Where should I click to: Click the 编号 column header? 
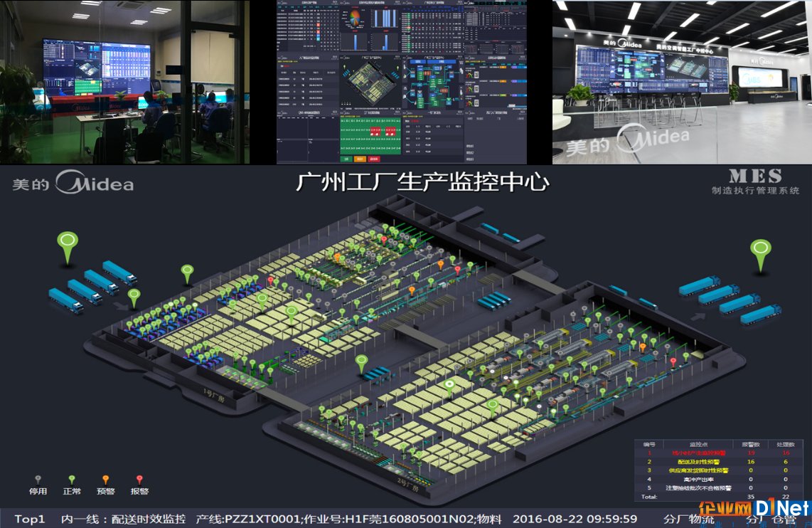tap(649, 445)
